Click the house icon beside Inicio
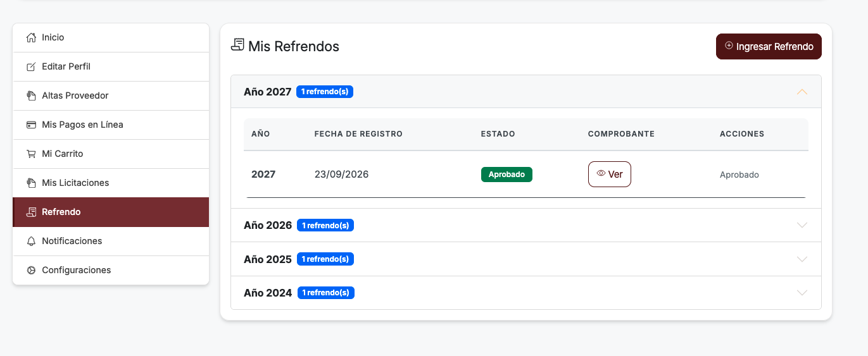This screenshot has height=356, width=868. click(31, 38)
